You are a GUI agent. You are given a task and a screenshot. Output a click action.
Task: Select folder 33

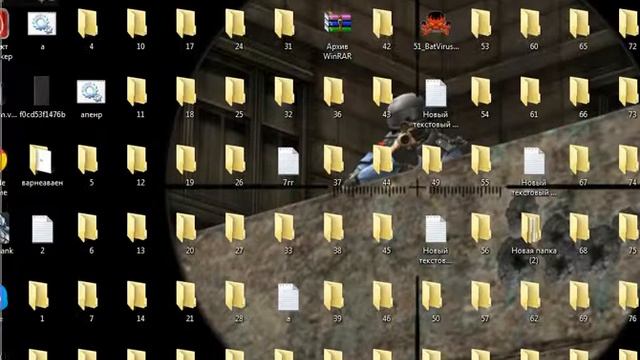[284, 228]
